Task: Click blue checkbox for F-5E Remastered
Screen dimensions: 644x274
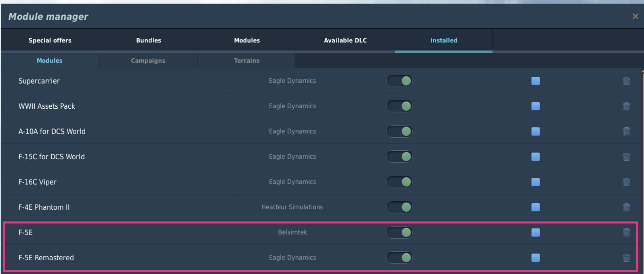Action: pyautogui.click(x=535, y=258)
